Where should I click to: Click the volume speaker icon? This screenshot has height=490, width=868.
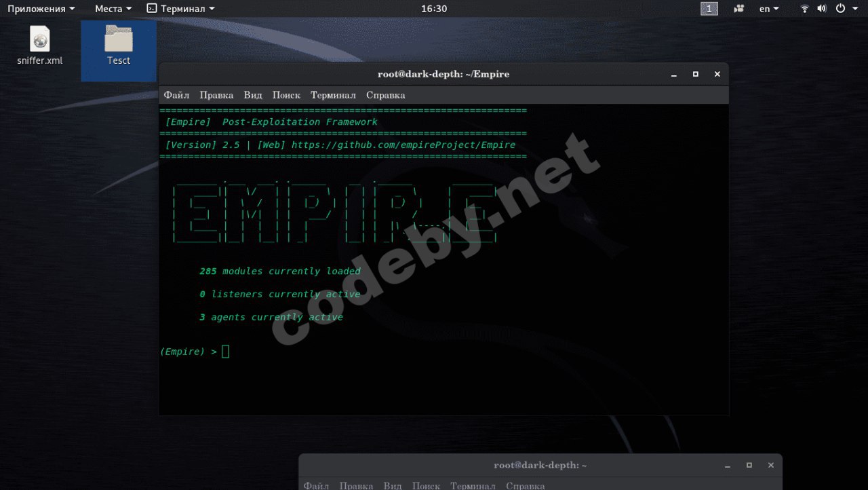coord(822,9)
